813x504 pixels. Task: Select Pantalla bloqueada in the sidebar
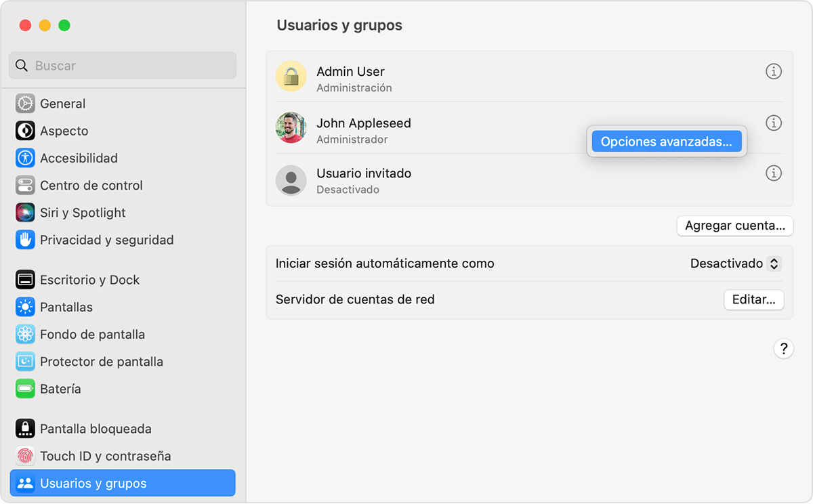[x=95, y=428]
